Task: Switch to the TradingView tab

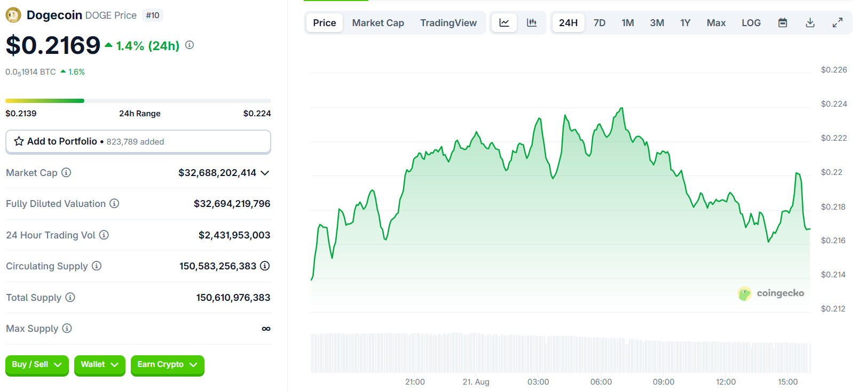Action: tap(448, 23)
